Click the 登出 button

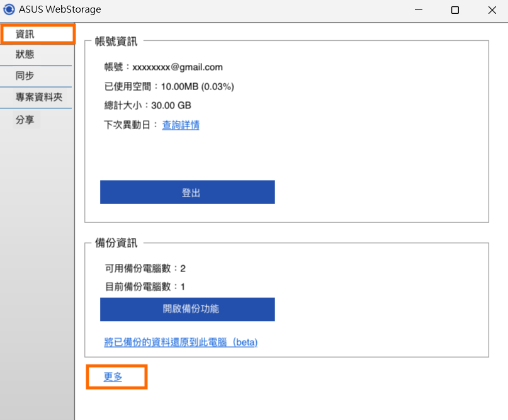[187, 192]
